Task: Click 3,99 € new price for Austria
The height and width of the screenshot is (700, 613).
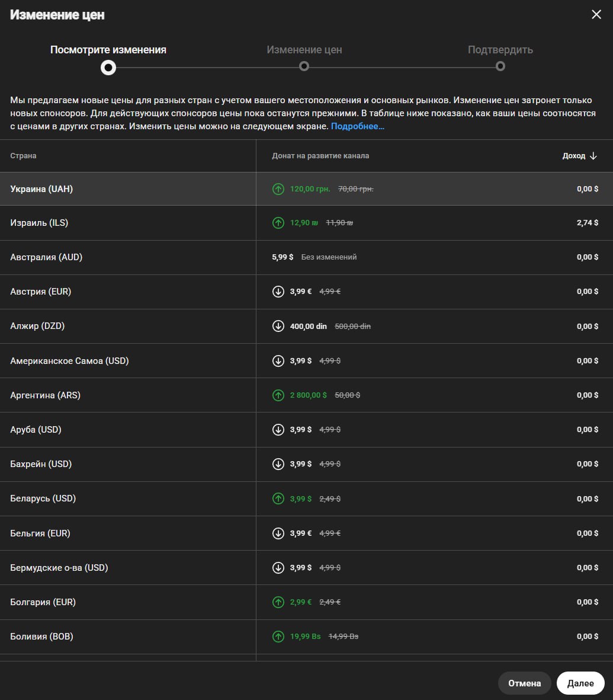Action: [x=301, y=292]
